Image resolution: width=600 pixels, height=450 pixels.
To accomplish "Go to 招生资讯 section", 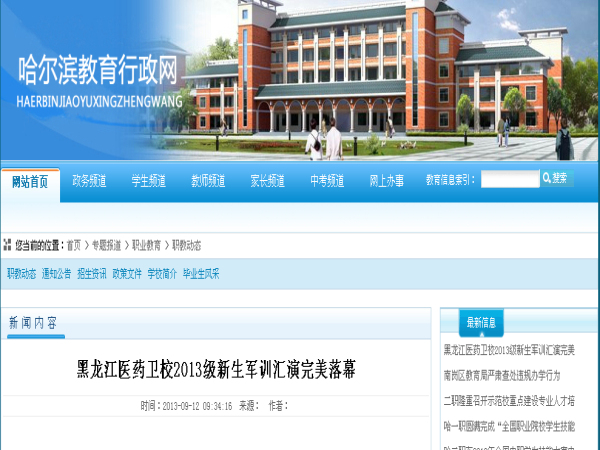I will (92, 274).
